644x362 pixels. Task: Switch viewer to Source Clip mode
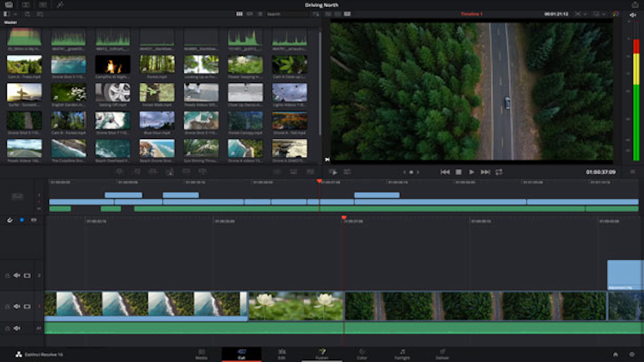(x=328, y=14)
